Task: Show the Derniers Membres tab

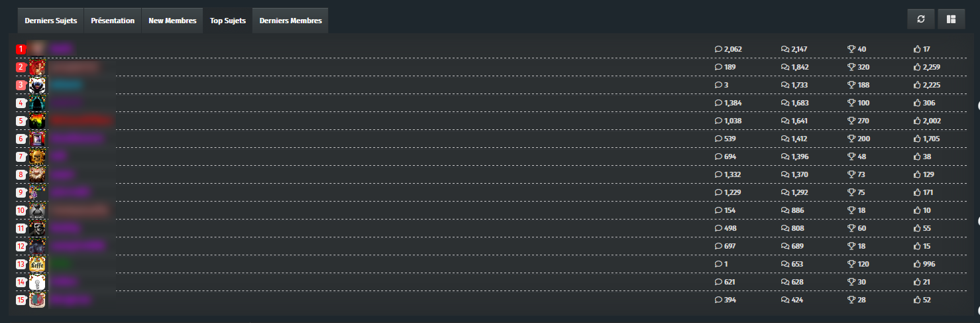Action: click(x=290, y=21)
